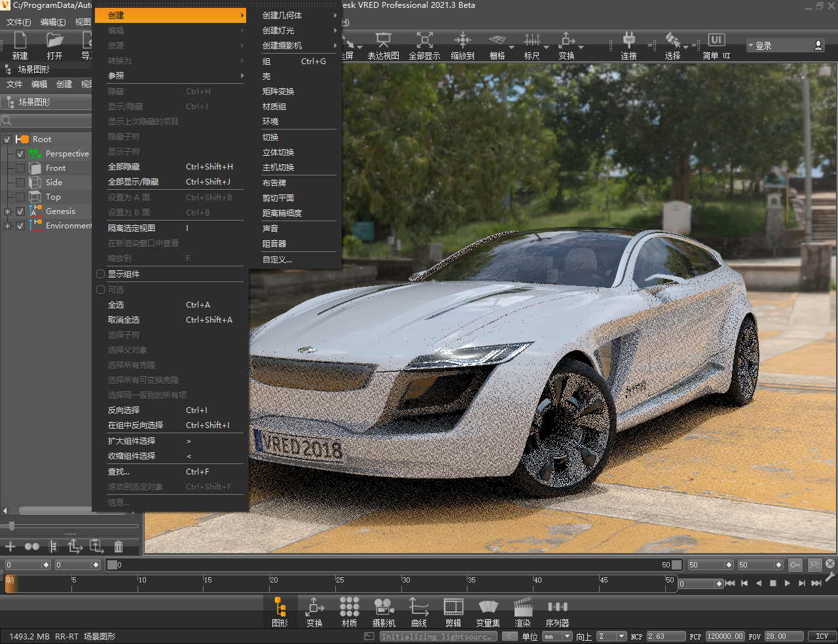Click the slider handle below the scenegraph tree
838x644 pixels.
pos(11,526)
